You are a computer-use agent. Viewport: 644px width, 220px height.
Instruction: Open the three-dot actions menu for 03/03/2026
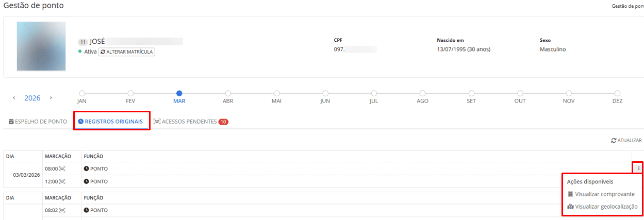pyautogui.click(x=638, y=168)
